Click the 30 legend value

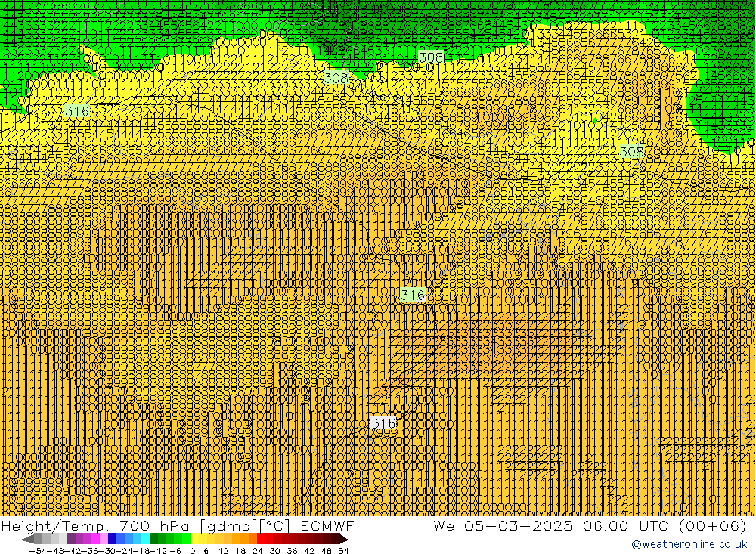coord(275,551)
